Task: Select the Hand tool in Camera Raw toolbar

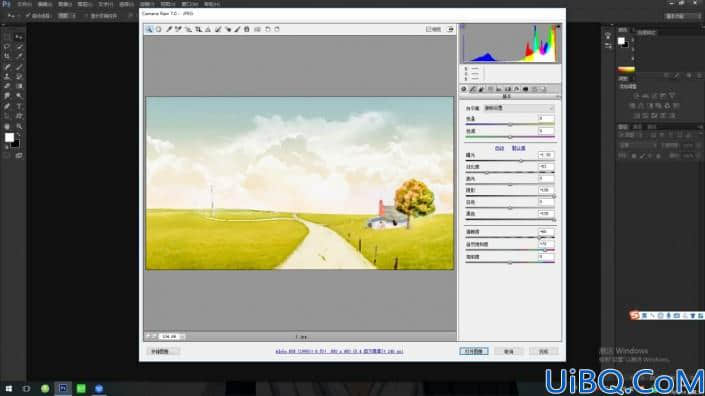Action: tap(159, 29)
